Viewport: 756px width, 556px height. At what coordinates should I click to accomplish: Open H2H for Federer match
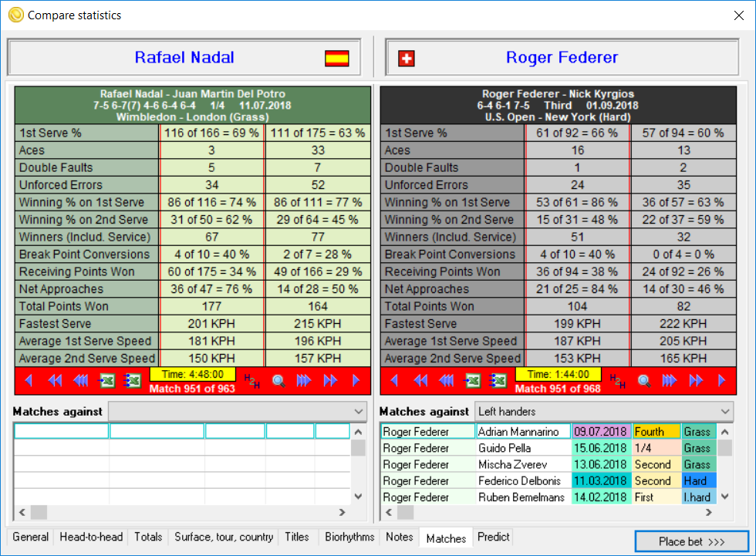617,381
